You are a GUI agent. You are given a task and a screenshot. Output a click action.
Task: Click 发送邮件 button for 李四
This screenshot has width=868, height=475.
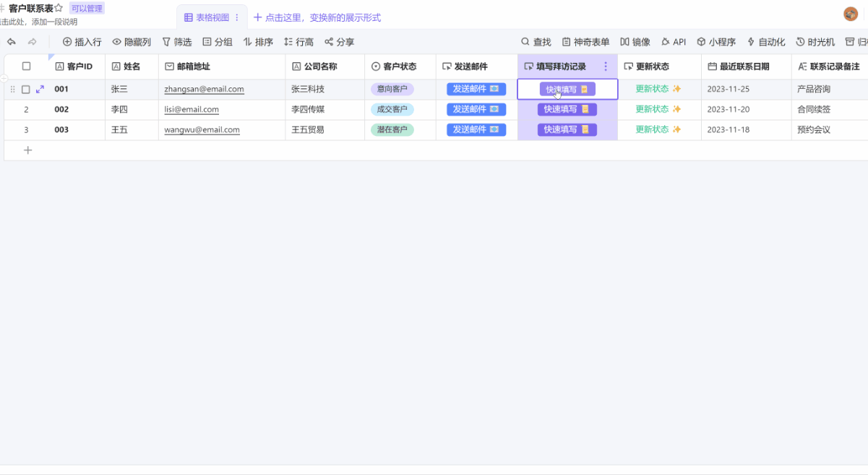[476, 109]
